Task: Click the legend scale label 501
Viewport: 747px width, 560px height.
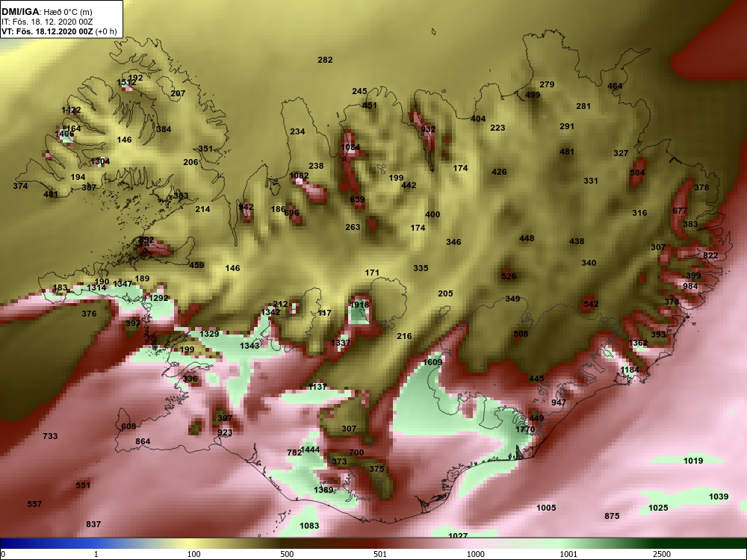Action: click(380, 554)
